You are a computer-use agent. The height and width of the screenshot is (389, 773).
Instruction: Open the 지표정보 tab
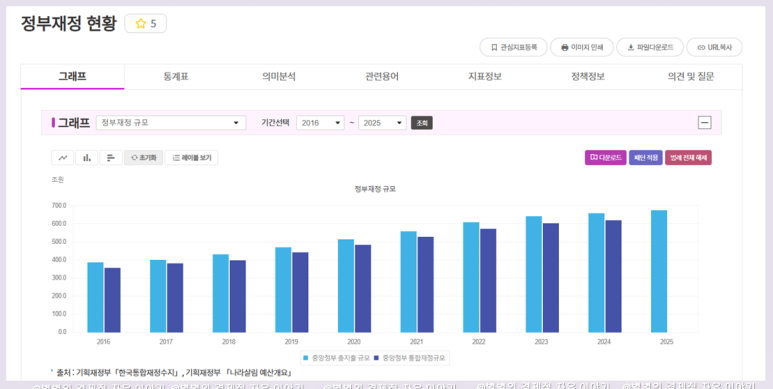coord(485,77)
